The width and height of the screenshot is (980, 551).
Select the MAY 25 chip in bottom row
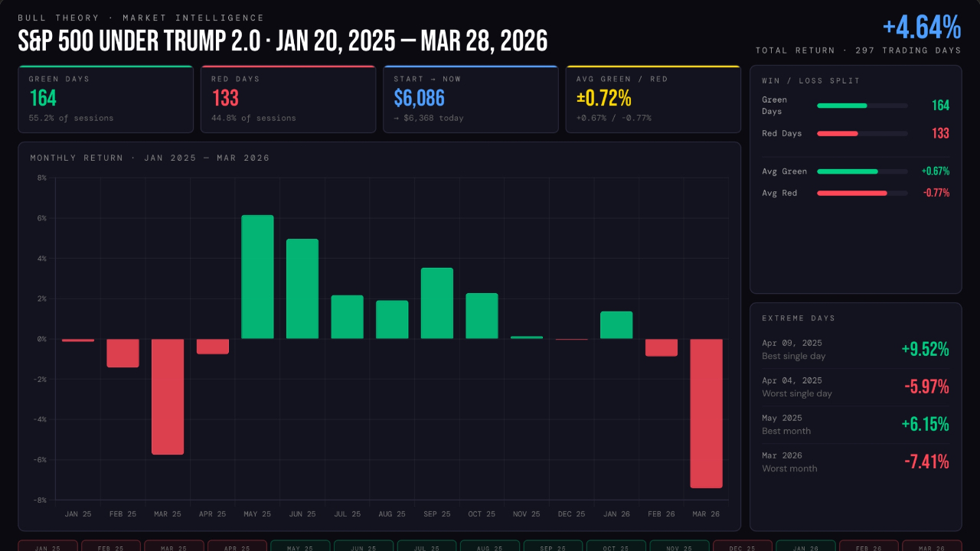coord(300,546)
